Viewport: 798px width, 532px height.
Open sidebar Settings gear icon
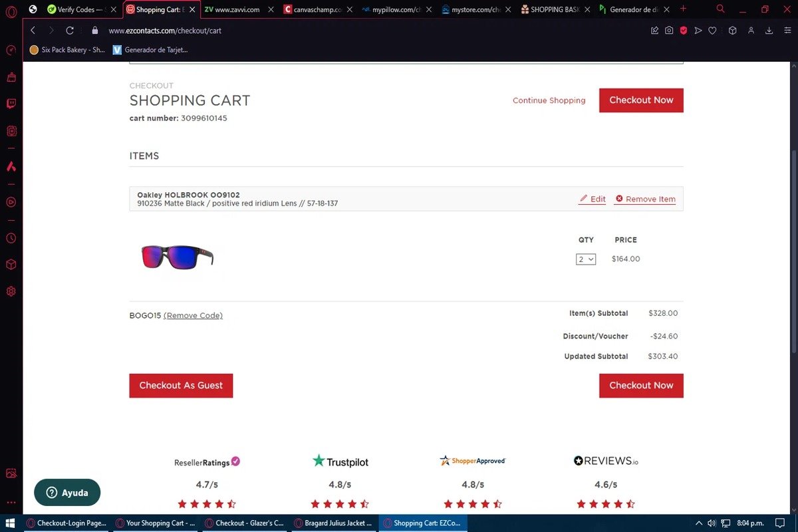11,291
